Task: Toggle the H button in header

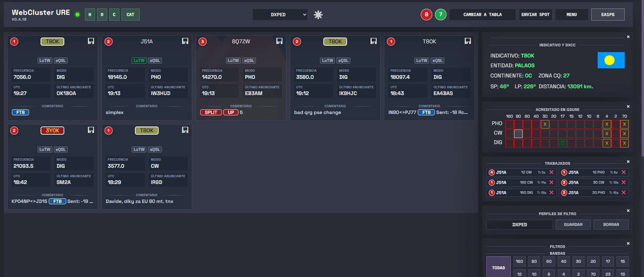Action: [x=90, y=15]
